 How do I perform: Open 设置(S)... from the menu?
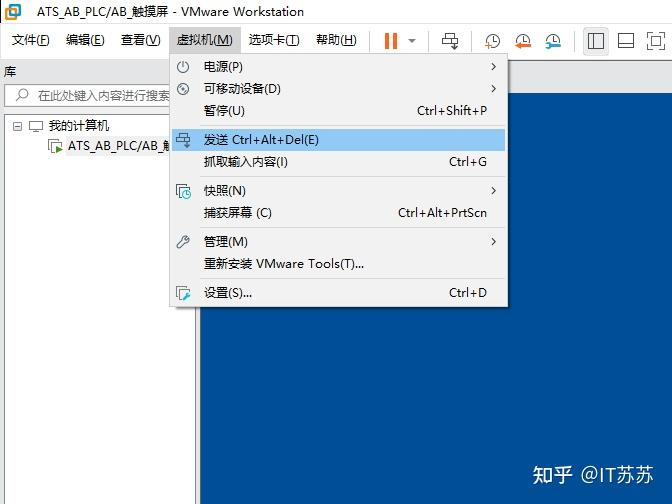(x=338, y=293)
